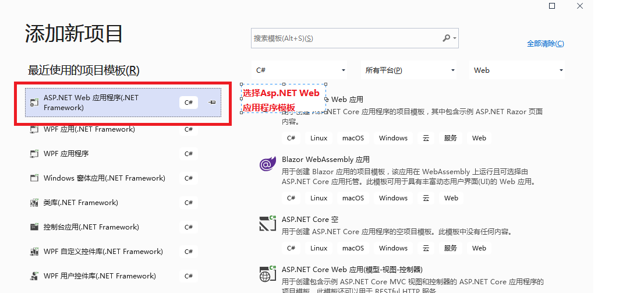Screen dimensions: 644x293
Task: Click 服务 tag on first ASP.NET Core template
Action: (451, 138)
